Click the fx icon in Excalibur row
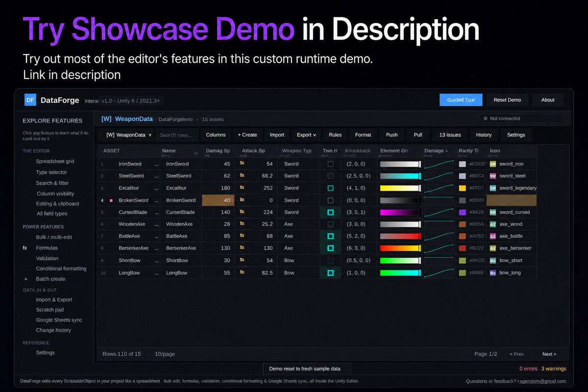Image resolution: width=588 pixels, height=392 pixels. click(242, 188)
